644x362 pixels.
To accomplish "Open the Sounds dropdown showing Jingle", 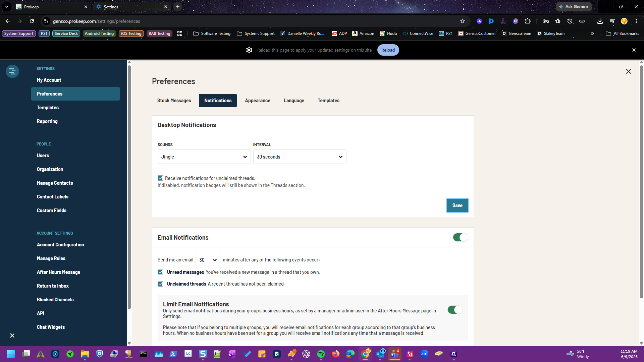I will (x=204, y=157).
